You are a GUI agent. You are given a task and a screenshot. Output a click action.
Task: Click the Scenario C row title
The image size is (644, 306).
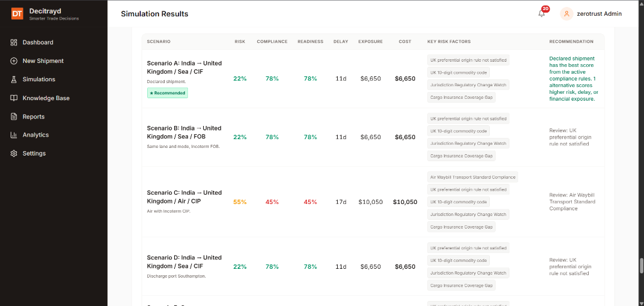(x=184, y=197)
